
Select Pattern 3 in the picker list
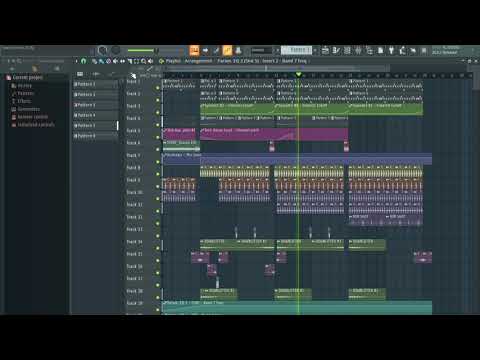tap(95, 105)
